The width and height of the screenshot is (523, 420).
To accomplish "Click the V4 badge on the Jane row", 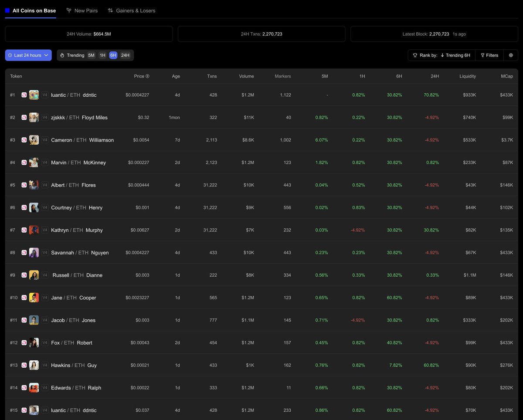I will (45, 298).
